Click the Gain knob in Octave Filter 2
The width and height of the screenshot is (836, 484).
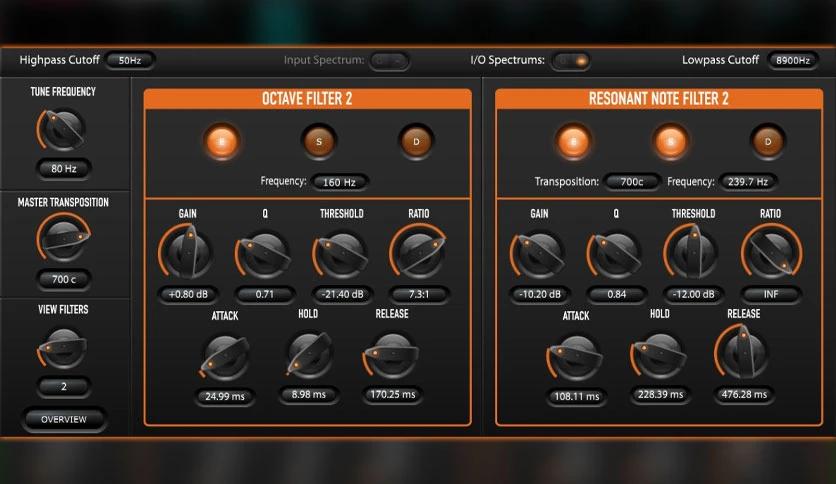point(187,252)
